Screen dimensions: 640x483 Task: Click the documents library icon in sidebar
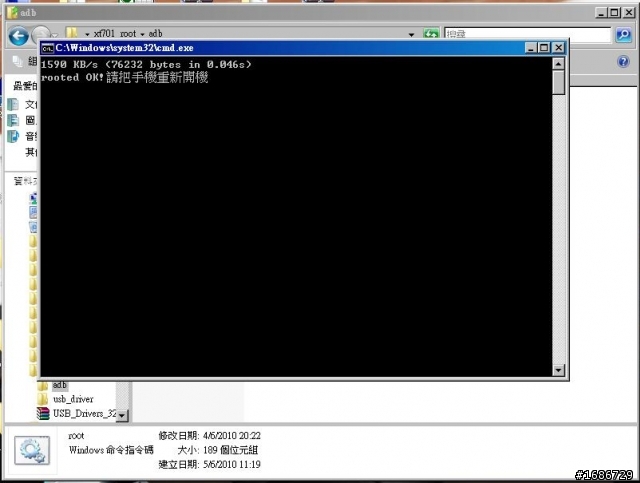13,105
